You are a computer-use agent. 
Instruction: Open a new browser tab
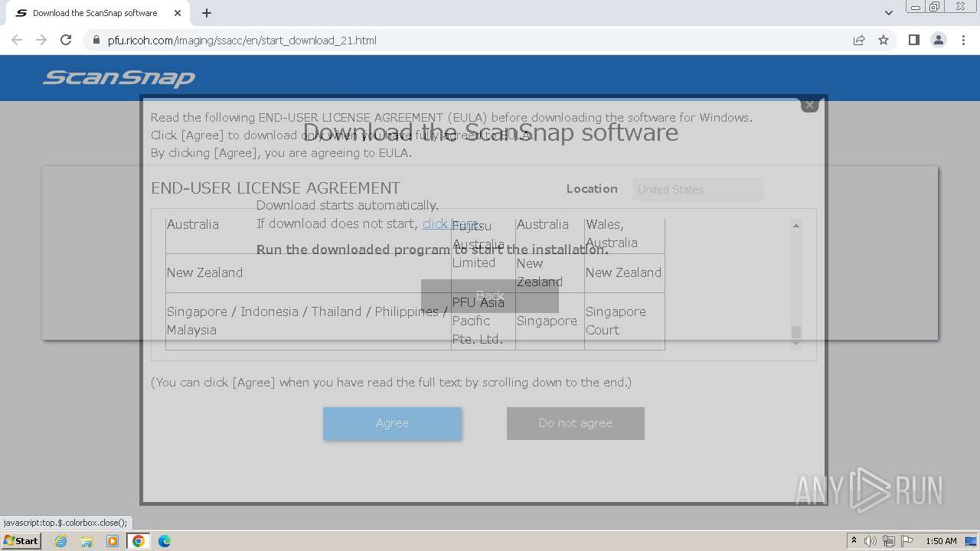coord(207,13)
